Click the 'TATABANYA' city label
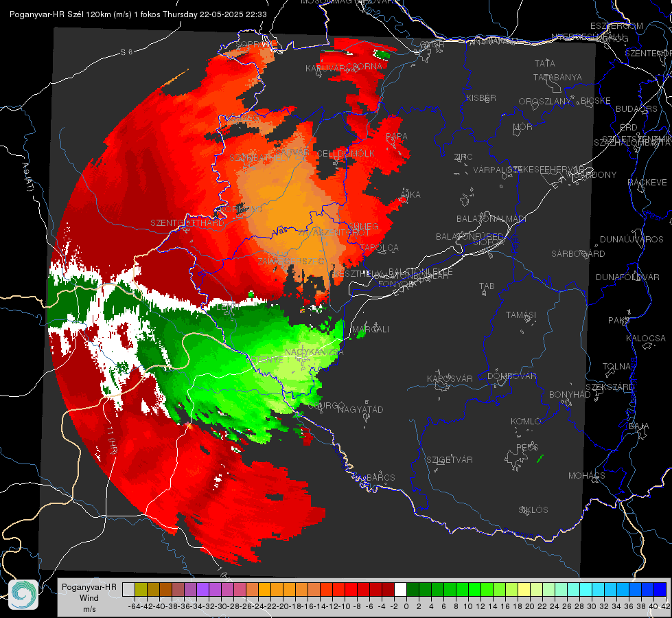The image size is (672, 618). pos(557,77)
